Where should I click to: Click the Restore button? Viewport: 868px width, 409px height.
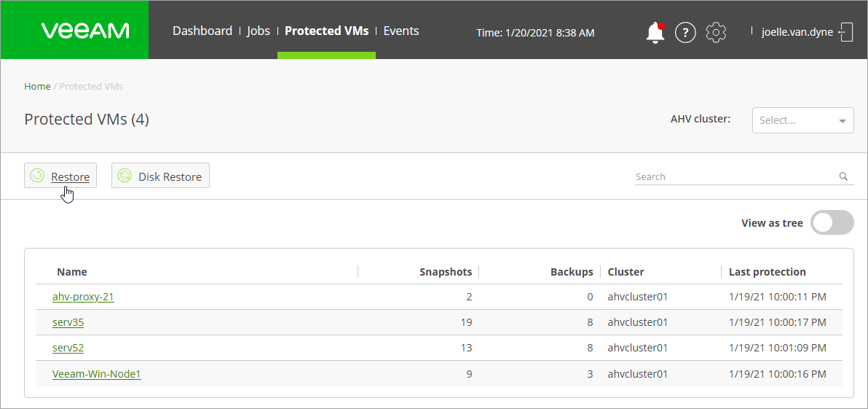pos(60,176)
